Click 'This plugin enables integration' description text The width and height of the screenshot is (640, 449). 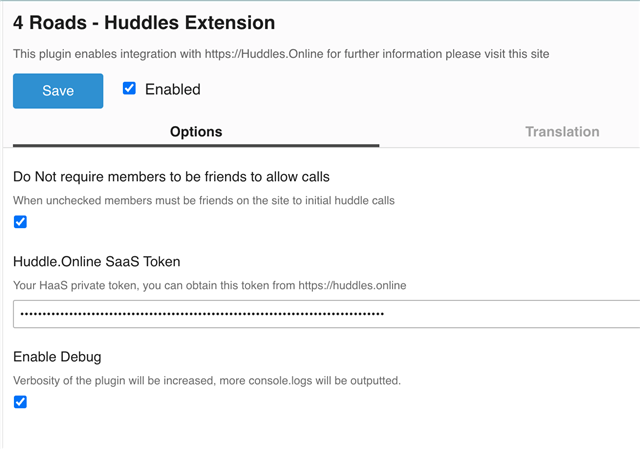click(110, 53)
